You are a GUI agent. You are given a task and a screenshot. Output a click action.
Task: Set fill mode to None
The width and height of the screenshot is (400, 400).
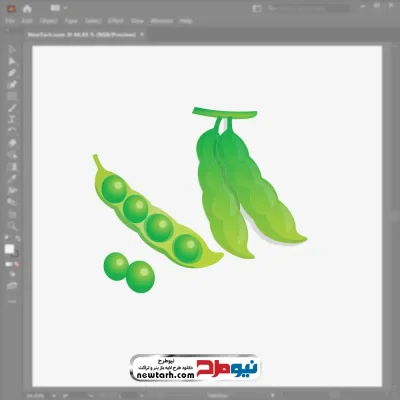(16, 264)
